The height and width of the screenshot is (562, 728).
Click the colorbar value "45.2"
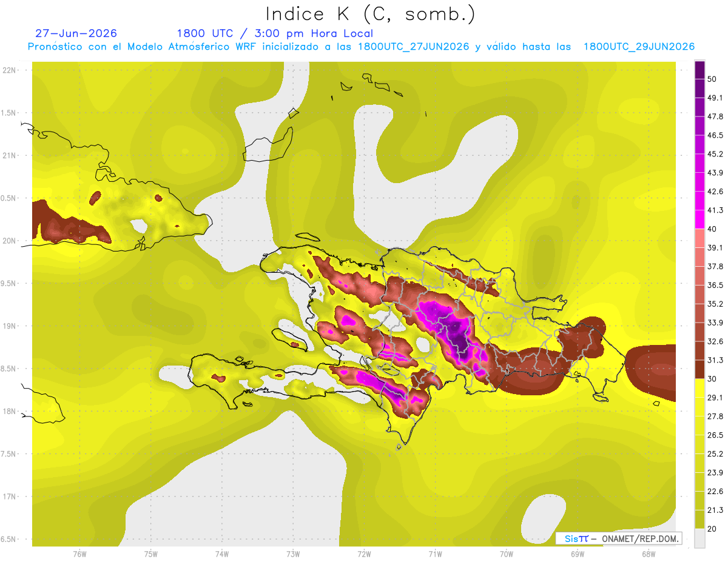[x=716, y=154]
